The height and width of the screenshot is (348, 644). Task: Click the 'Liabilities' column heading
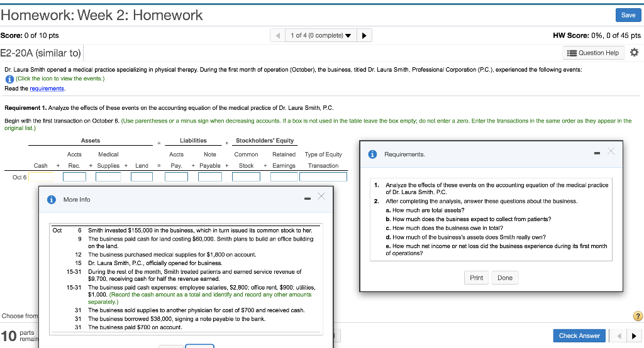(193, 140)
